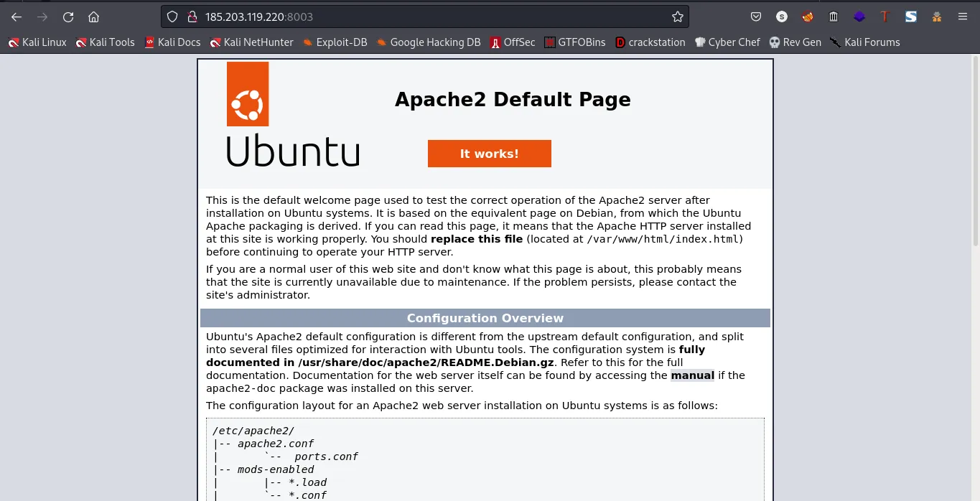Open the Kali Linux bookmark

click(37, 42)
